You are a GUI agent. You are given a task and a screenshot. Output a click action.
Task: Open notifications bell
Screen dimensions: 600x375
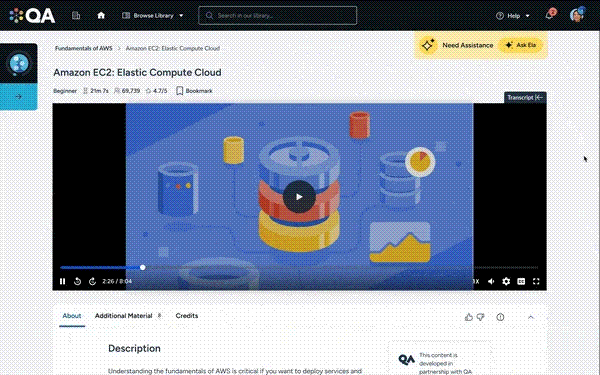(x=549, y=15)
